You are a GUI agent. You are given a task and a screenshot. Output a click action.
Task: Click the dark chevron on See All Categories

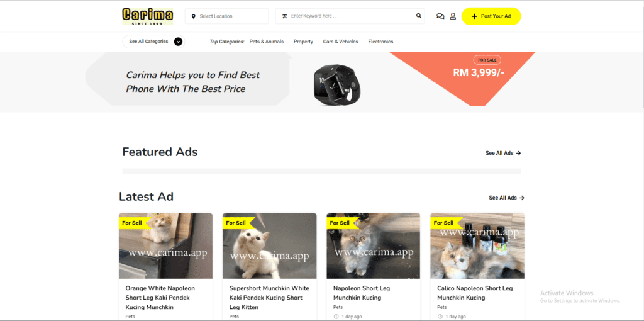(x=178, y=42)
